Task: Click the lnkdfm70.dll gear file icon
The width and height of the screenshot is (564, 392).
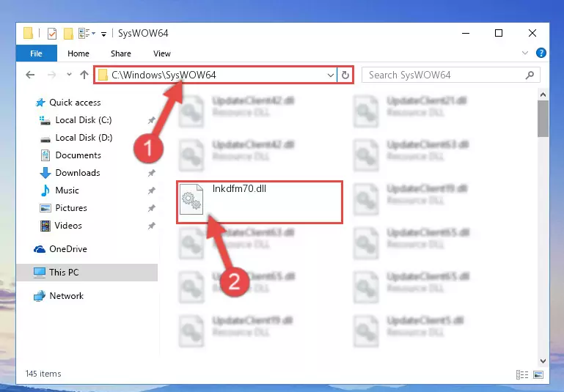Action: [x=191, y=199]
